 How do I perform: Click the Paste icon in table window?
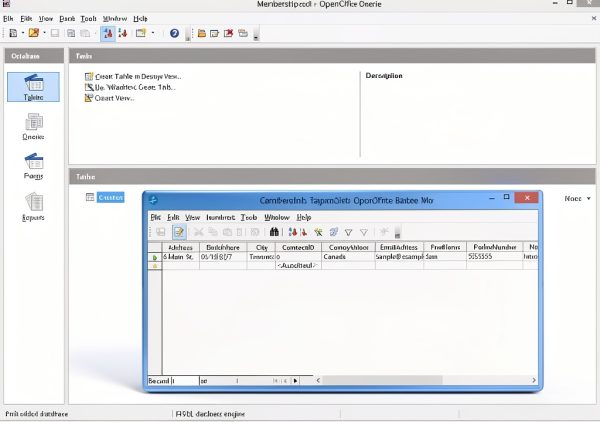[x=227, y=232]
